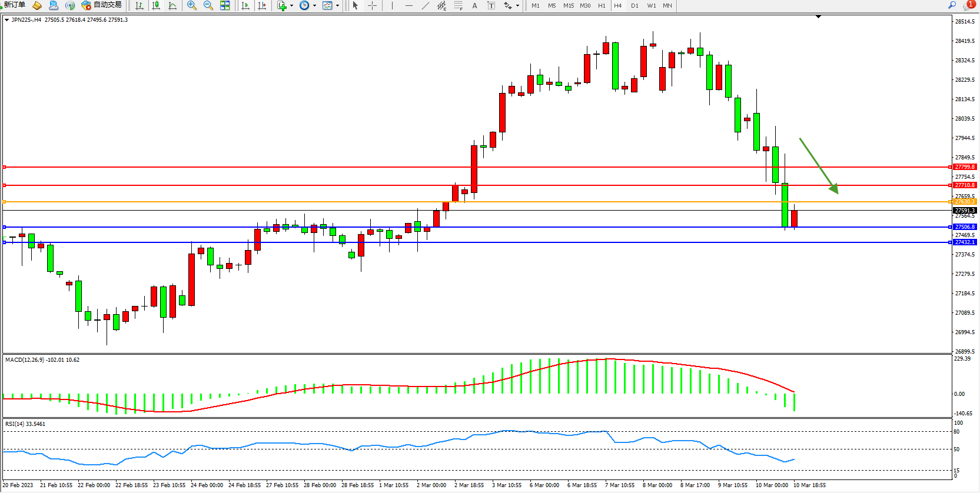Zoom out of the chart

pos(208,6)
